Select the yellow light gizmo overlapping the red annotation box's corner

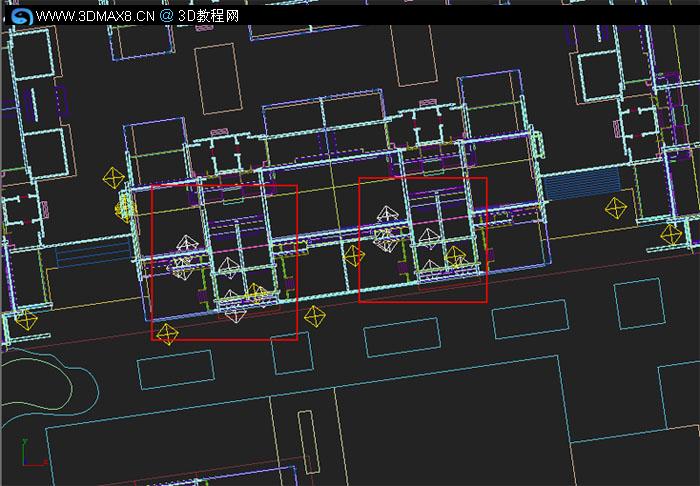[x=167, y=334]
